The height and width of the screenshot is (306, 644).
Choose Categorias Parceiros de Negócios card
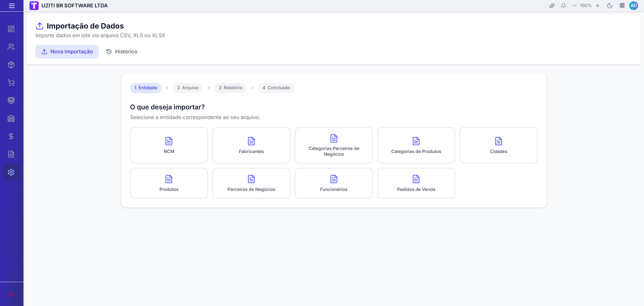coord(334,145)
